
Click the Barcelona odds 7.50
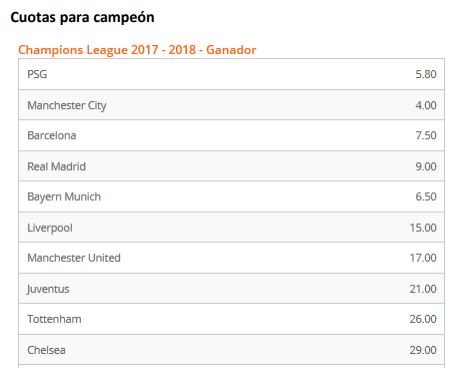click(426, 135)
